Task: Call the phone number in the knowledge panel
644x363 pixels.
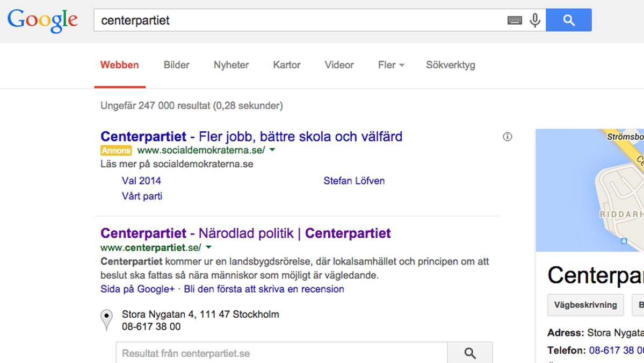Action: coord(617,350)
